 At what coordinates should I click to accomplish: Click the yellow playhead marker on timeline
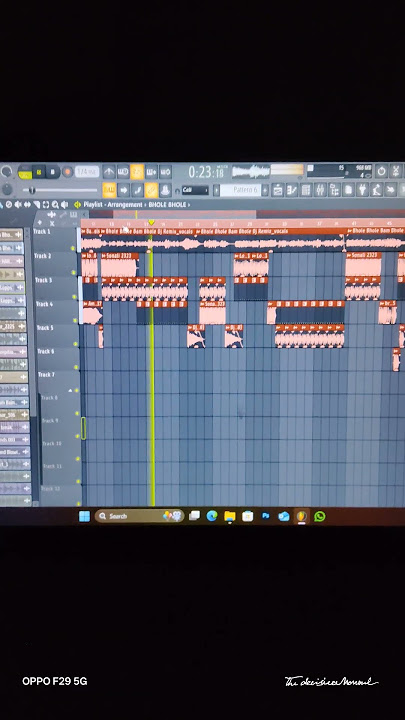151,223
